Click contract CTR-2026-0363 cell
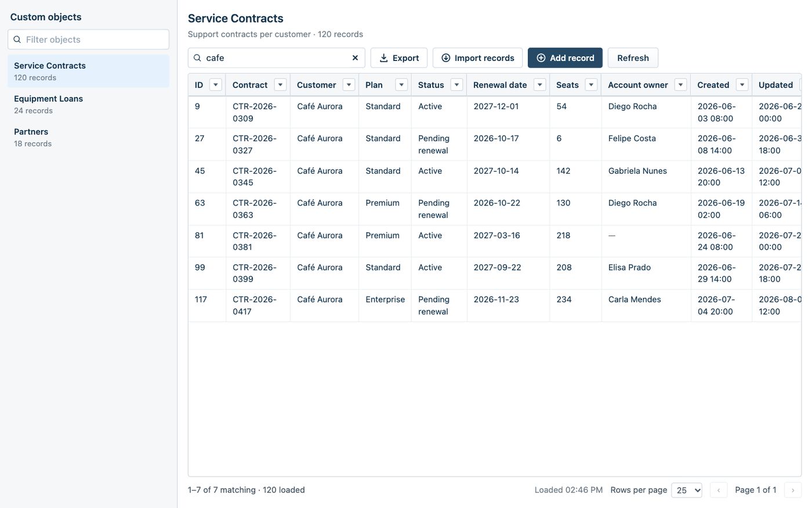Image resolution: width=812 pixels, height=508 pixels. tap(258, 208)
